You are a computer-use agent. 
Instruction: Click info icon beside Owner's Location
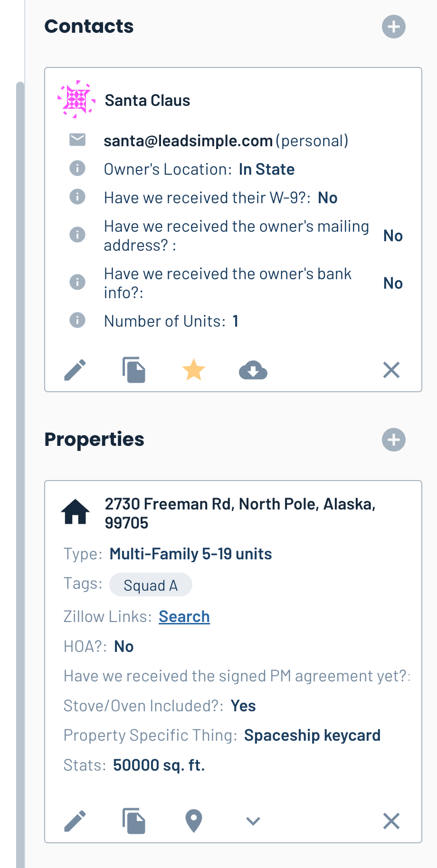(x=77, y=168)
